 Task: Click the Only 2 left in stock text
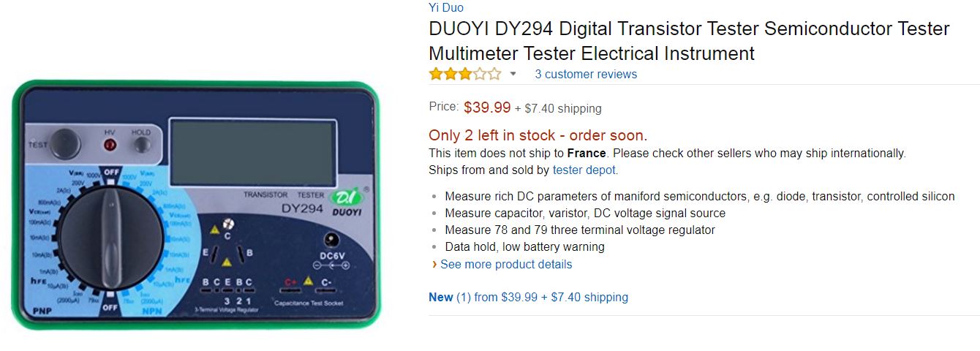(538, 135)
